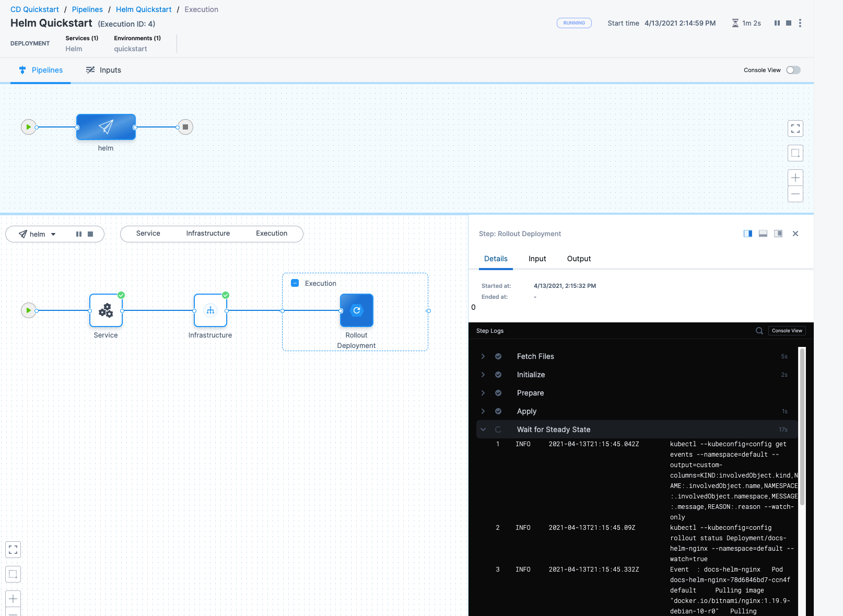This screenshot has width=843, height=616.
Task: Dock step details panel to the bottom
Action: click(763, 234)
